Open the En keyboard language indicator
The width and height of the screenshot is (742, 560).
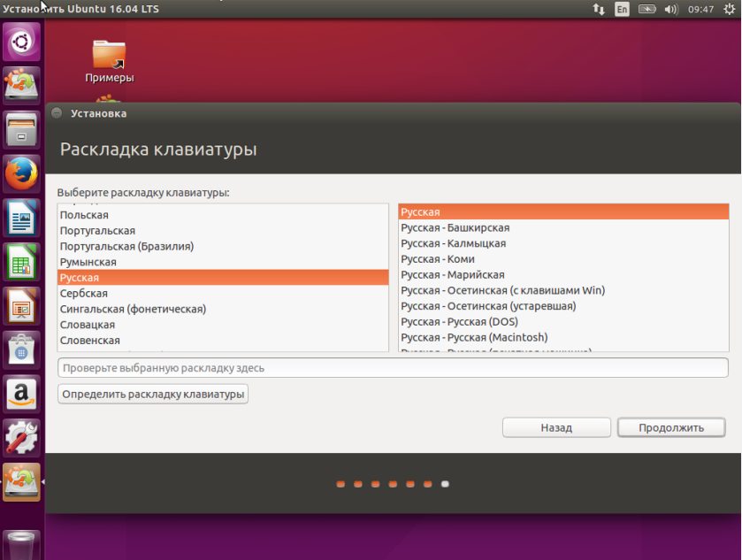[x=622, y=9]
